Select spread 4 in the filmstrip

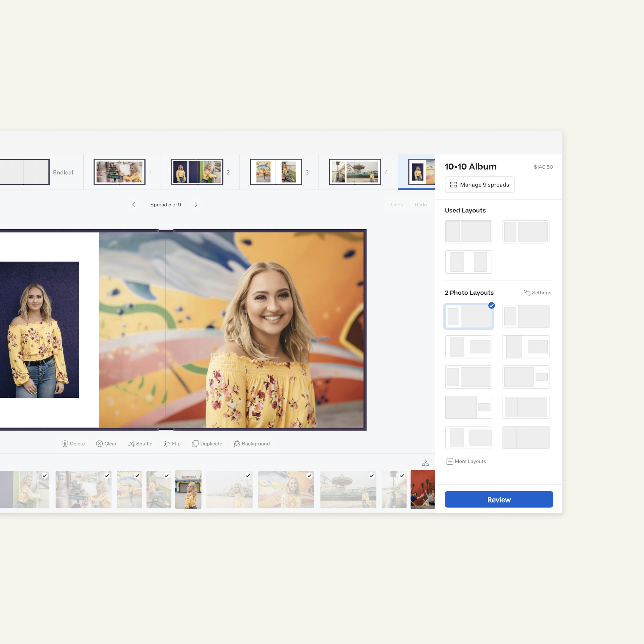[x=355, y=172]
